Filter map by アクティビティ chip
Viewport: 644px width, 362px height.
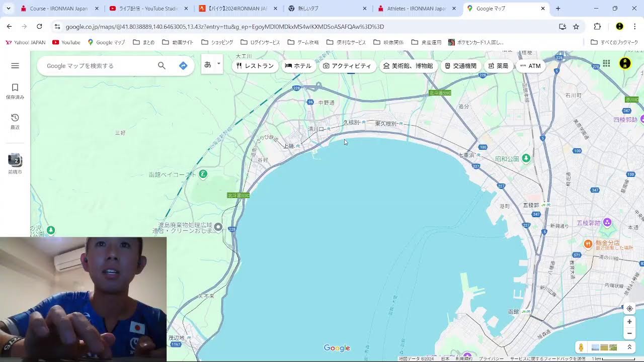(x=347, y=66)
